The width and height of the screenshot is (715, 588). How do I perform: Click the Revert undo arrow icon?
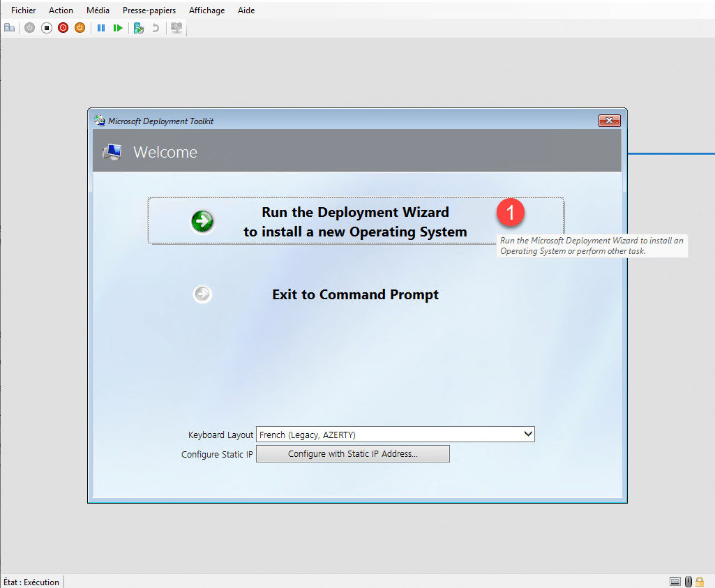point(156,28)
